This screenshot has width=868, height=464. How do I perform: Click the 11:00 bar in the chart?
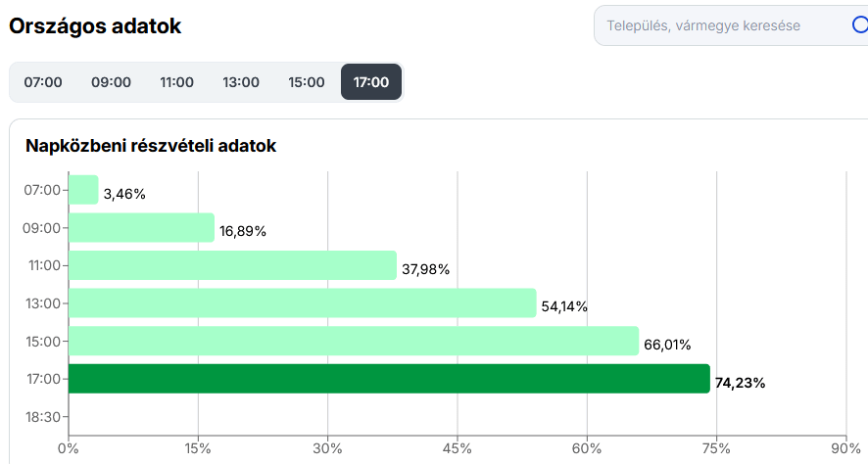232,265
